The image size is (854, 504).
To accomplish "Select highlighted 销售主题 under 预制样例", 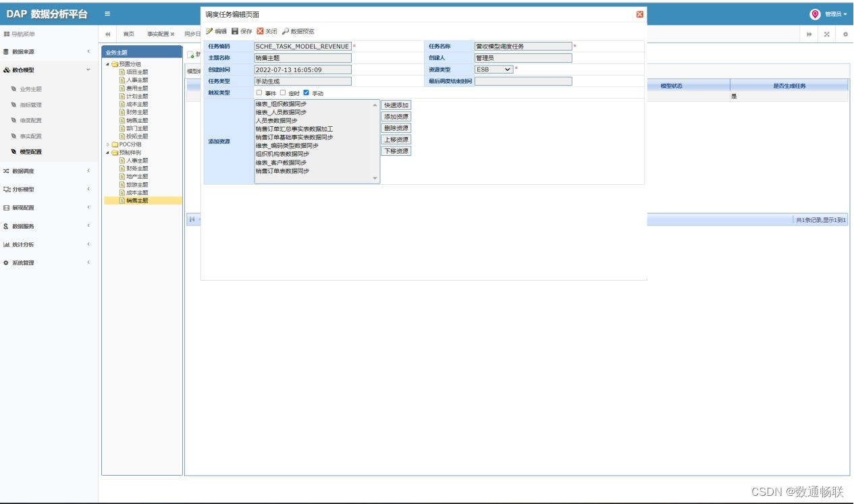I will [x=137, y=200].
